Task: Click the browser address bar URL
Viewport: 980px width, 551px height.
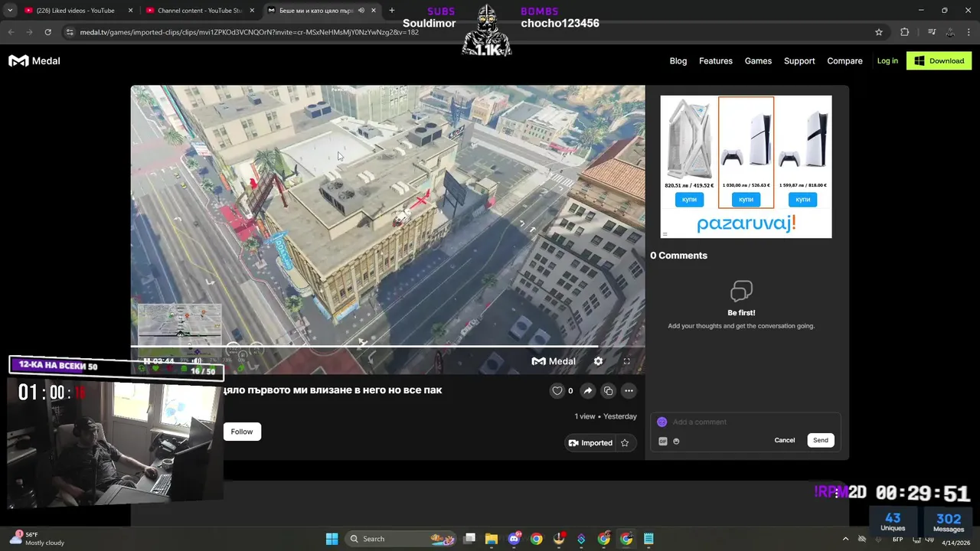Action: pyautogui.click(x=249, y=32)
